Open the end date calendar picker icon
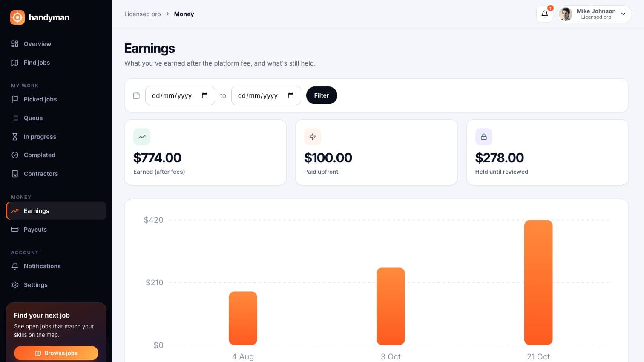 (x=291, y=95)
